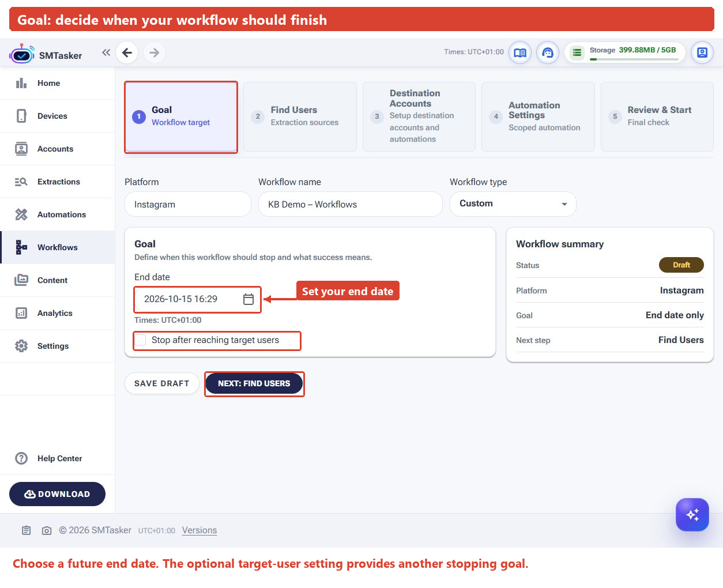Select the Goal step tab

[181, 116]
